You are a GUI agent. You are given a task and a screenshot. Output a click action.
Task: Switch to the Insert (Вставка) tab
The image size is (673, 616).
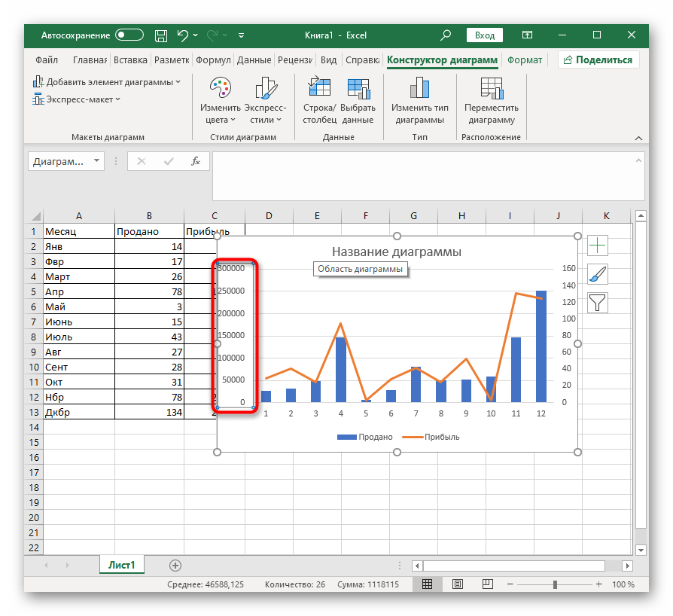[x=130, y=60]
